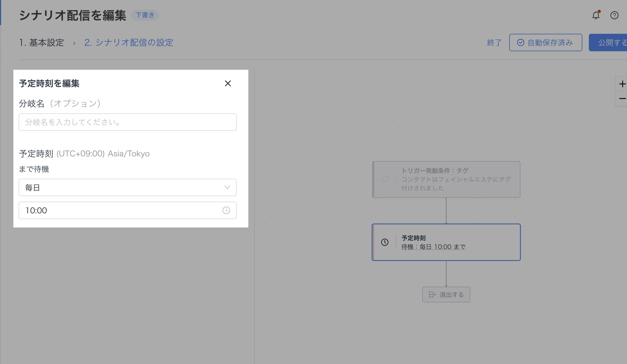Viewport: 627px width, 364px height.
Task: Click checkmark icon in 自動保存済み button
Action: pyautogui.click(x=520, y=43)
